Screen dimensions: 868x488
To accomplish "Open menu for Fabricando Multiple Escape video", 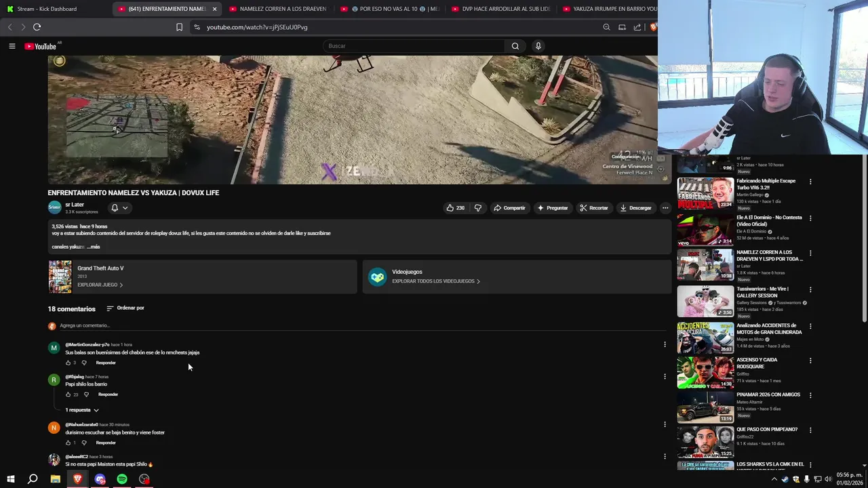I will (810, 182).
